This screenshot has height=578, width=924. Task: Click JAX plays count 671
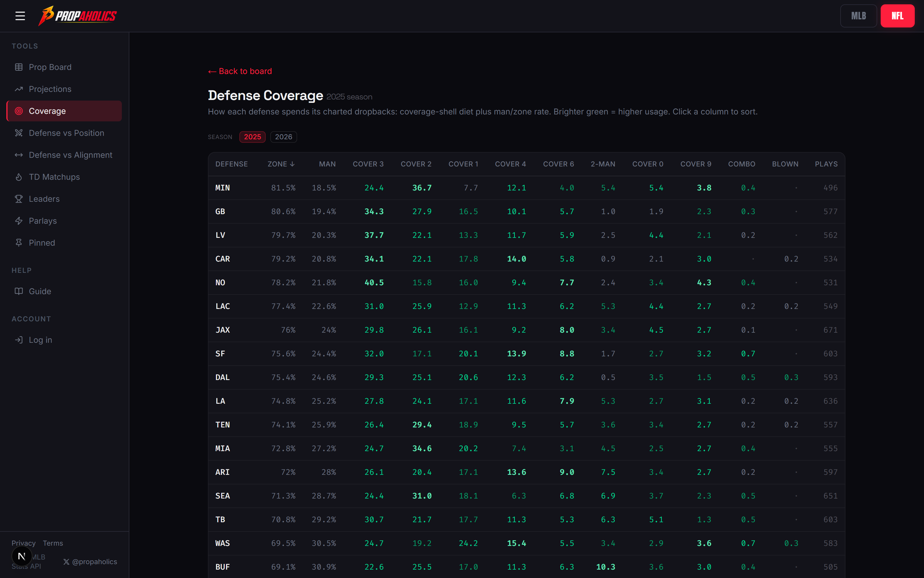pos(830,330)
